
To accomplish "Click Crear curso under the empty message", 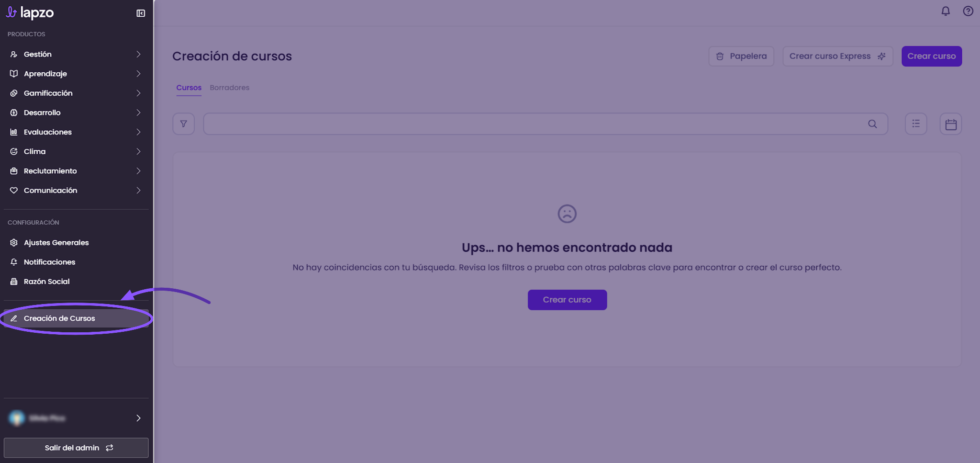I will [567, 300].
